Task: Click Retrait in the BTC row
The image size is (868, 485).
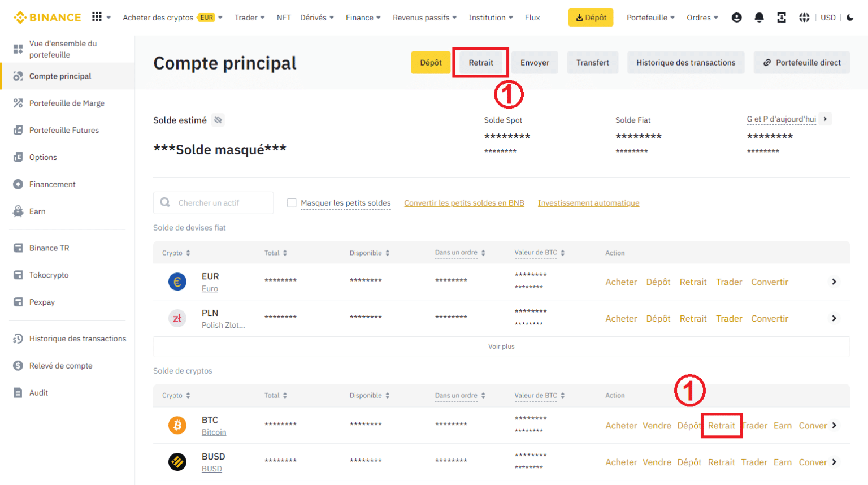Action: [x=722, y=426]
